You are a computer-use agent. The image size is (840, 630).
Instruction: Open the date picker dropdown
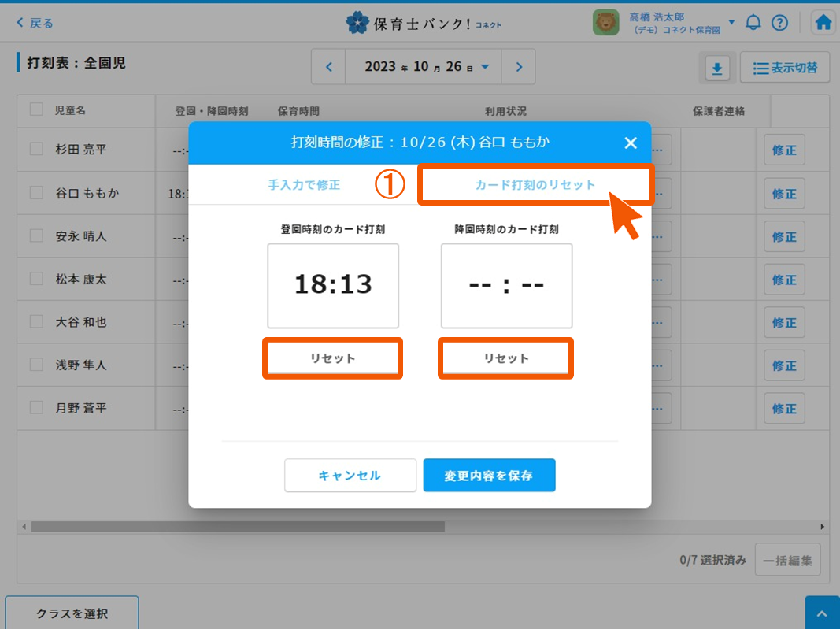pyautogui.click(x=485, y=67)
